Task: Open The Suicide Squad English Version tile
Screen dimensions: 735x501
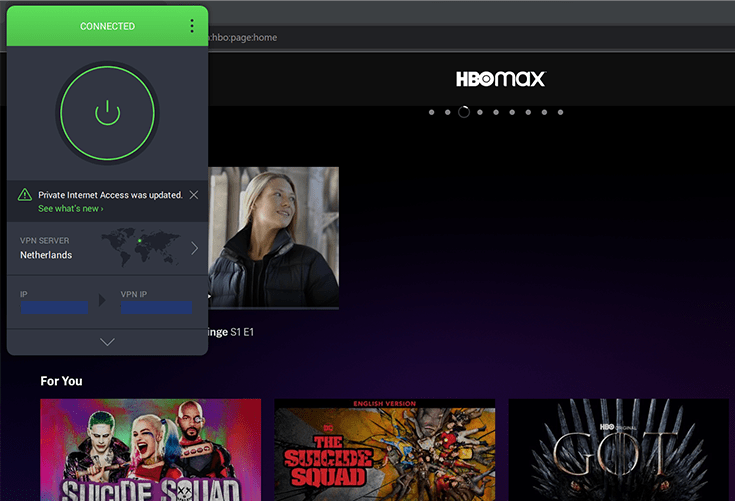Action: click(384, 450)
